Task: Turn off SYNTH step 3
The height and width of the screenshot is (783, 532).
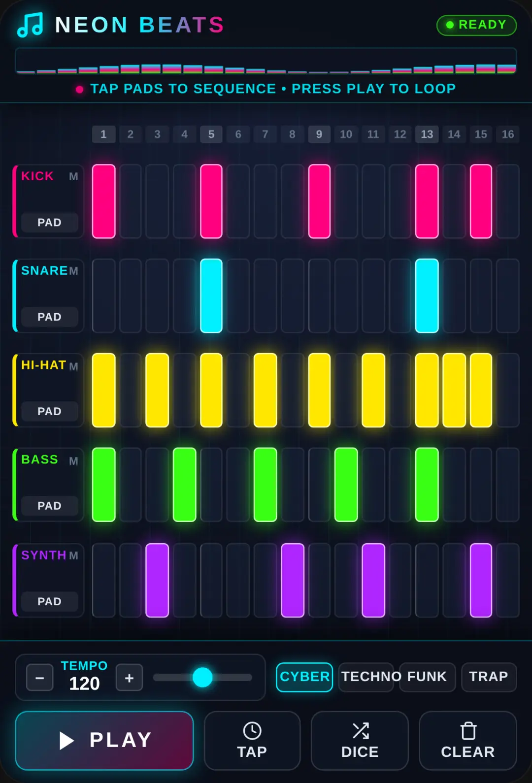Action: tap(157, 581)
